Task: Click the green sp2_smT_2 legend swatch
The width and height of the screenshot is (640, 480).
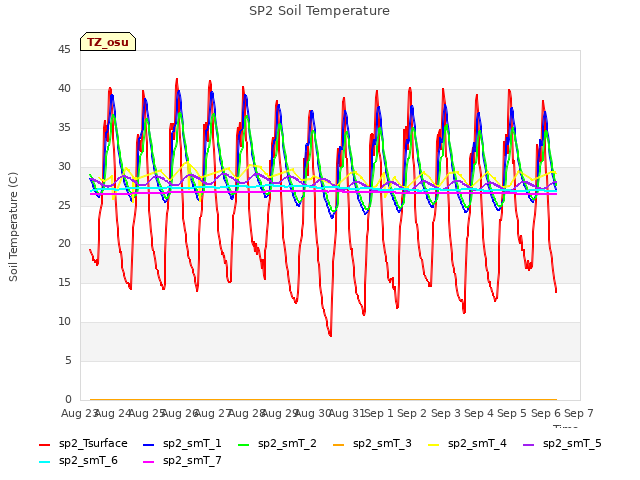Action: pos(244,444)
